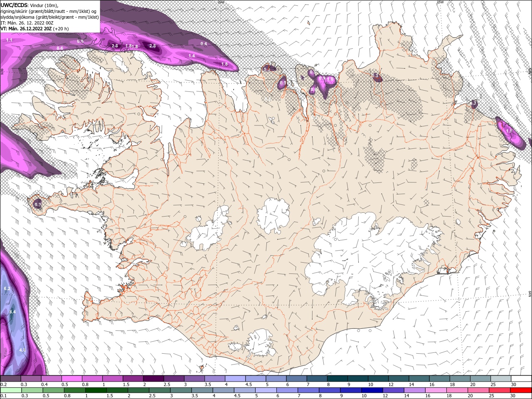Select the "VT: Mán. 26.12.2022 20Z (+20 h)" line
The width and height of the screenshot is (532, 399).
point(34,29)
